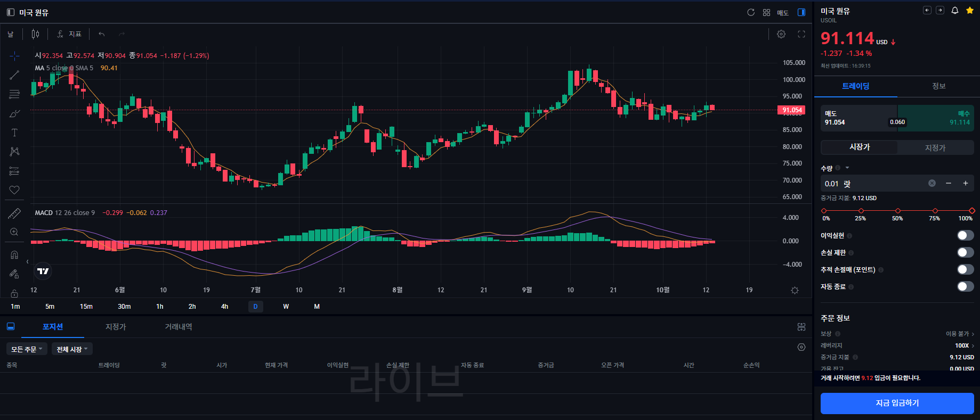Open chart settings gear
Image resolution: width=980 pixels, height=420 pixels.
pos(781,34)
